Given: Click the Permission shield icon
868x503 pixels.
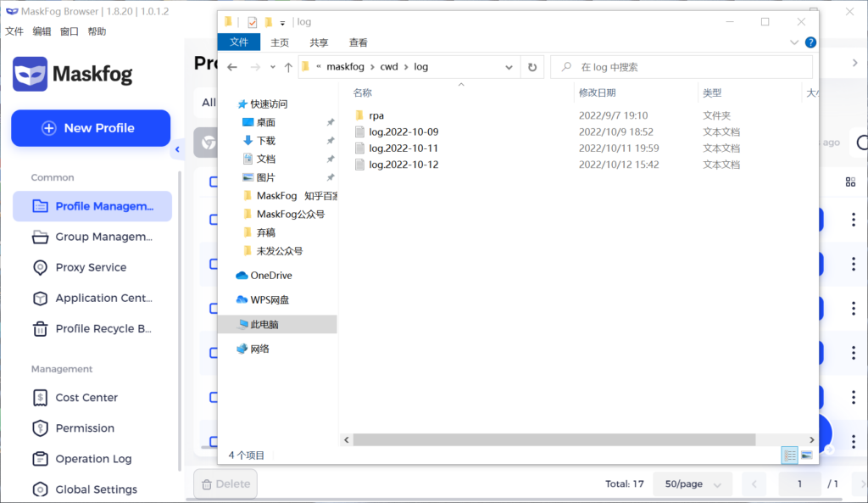Looking at the screenshot, I should [40, 428].
